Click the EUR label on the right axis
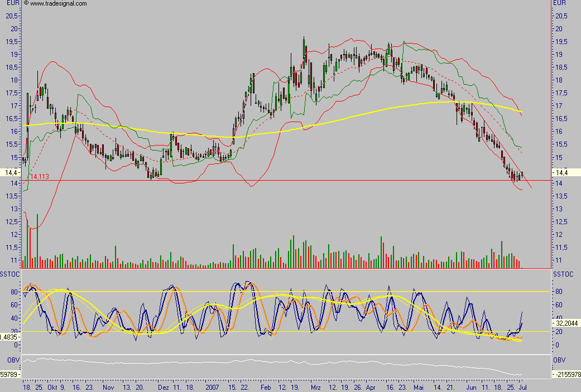581x392 pixels. tap(559, 3)
